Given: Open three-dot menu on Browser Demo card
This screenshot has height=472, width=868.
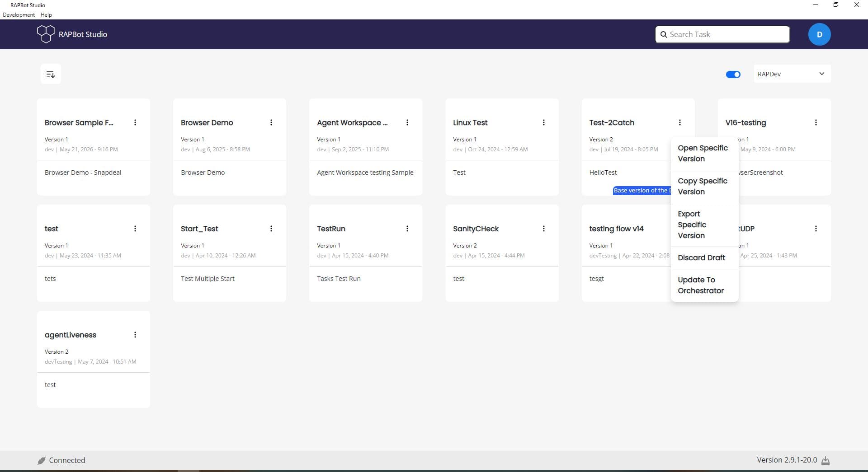Looking at the screenshot, I should (x=271, y=122).
